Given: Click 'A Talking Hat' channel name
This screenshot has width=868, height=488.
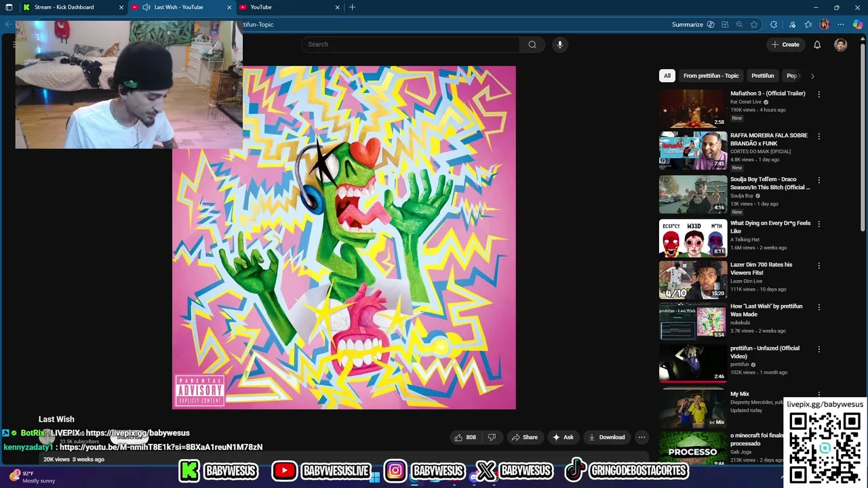Looking at the screenshot, I should pos(745,240).
